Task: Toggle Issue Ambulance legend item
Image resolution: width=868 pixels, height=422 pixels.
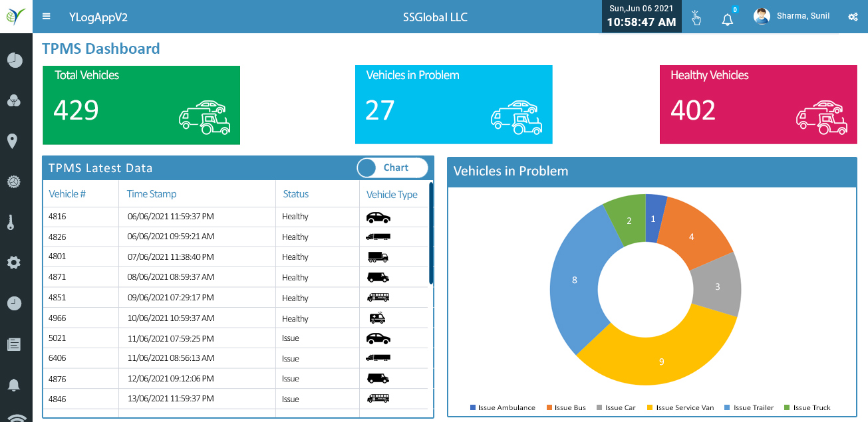Action: [502, 407]
